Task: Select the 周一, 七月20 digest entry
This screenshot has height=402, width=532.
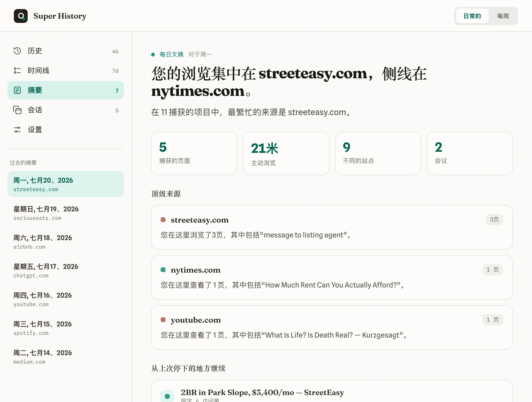Action: click(x=66, y=184)
